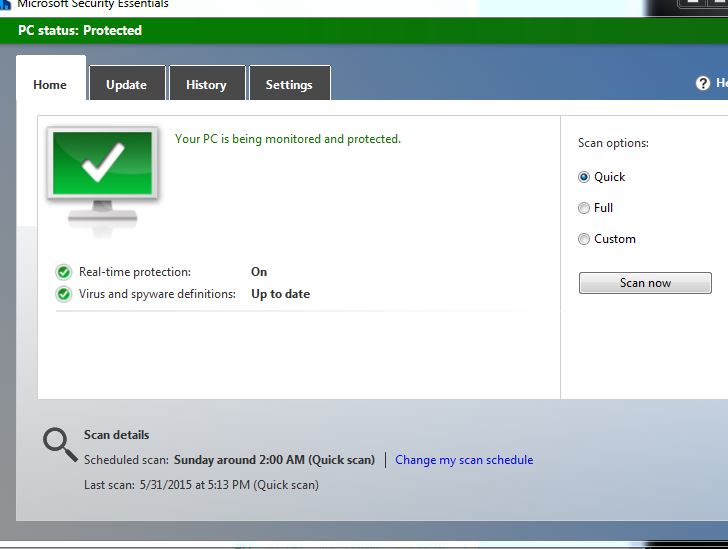Click the 'Scan options:' label
Viewport: 728px width, 549px height.
[x=613, y=143]
